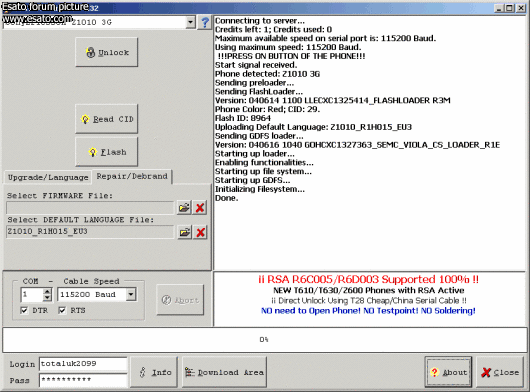This screenshot has height=392, width=530.
Task: Click the Abort button
Action: point(180,300)
